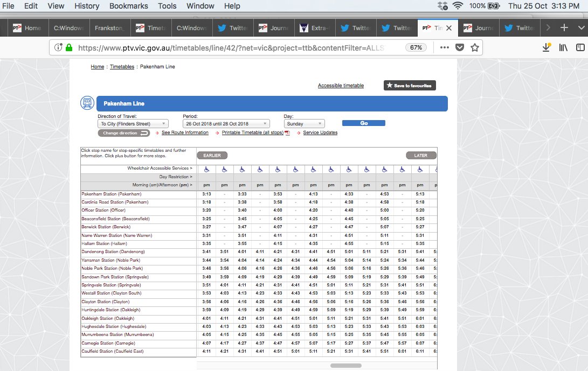The width and height of the screenshot is (588, 371).
Task: Bookmark this page with the star icon
Action: point(475,47)
